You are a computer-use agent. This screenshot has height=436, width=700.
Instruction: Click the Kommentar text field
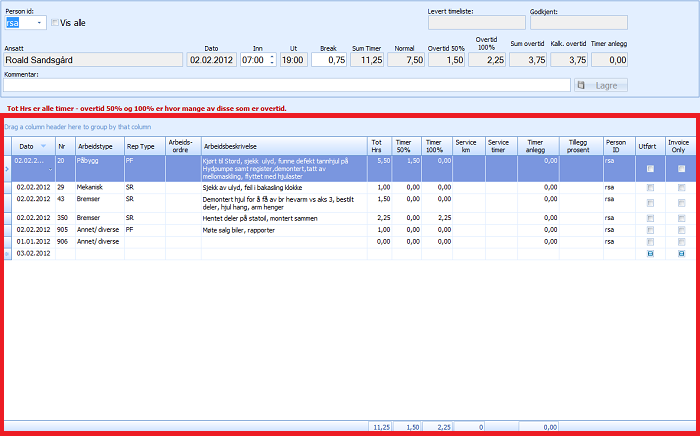pyautogui.click(x=286, y=86)
